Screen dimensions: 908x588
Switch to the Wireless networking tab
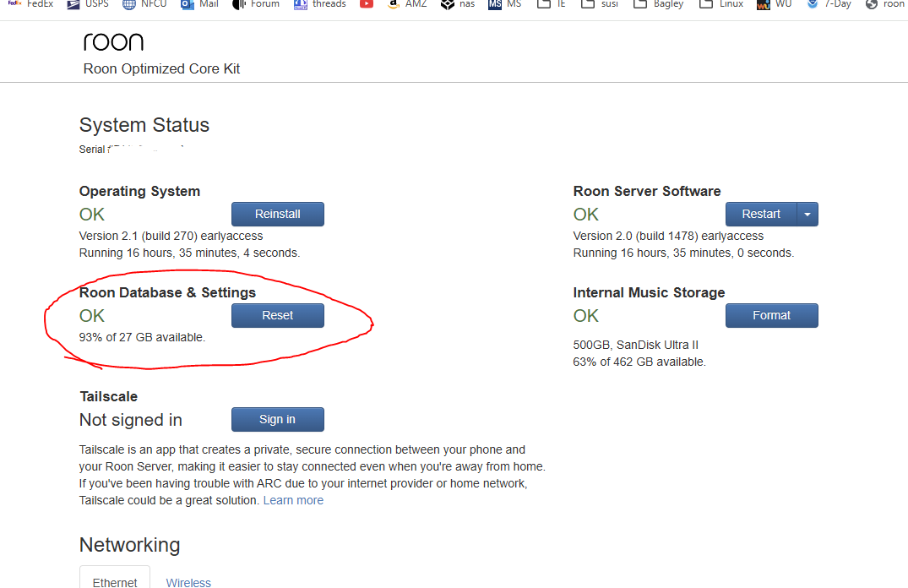188,582
